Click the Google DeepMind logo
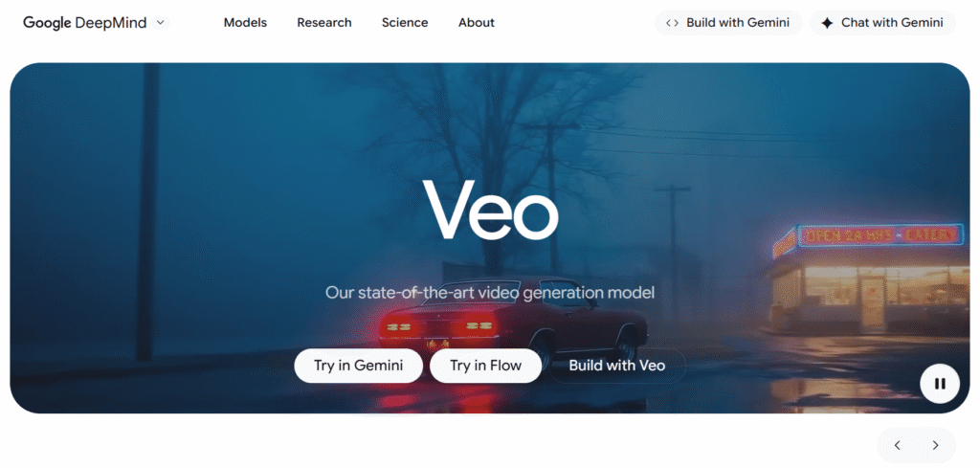This screenshot has height=468, width=980. click(x=84, y=23)
